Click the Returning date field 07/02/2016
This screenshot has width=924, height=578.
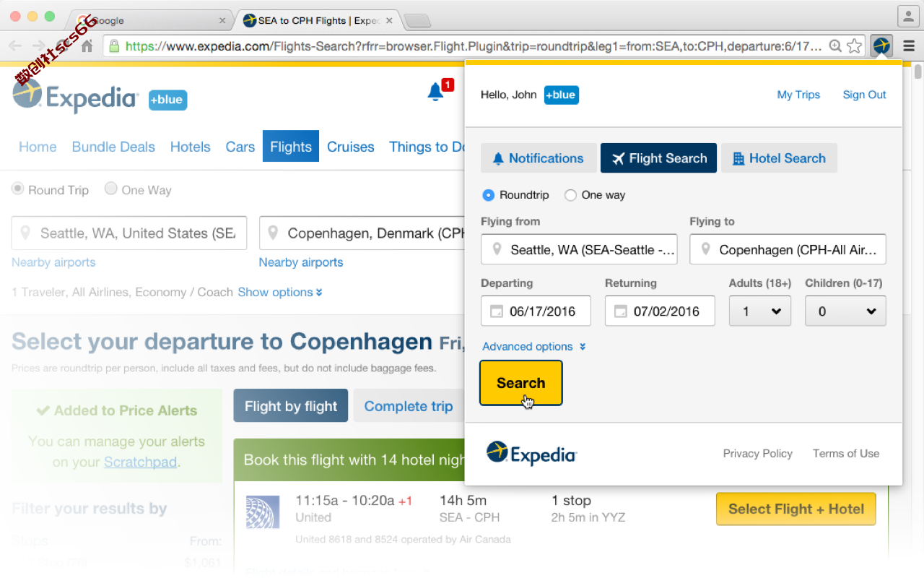660,311
